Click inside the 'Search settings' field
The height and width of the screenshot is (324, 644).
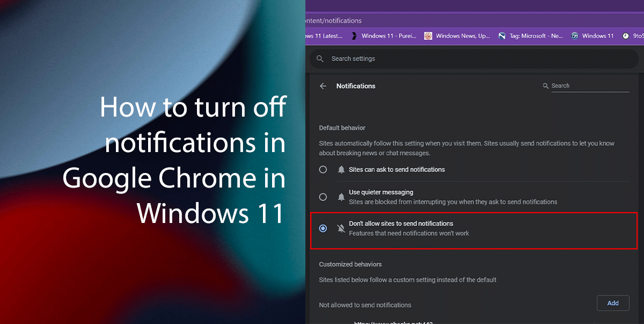point(376,59)
